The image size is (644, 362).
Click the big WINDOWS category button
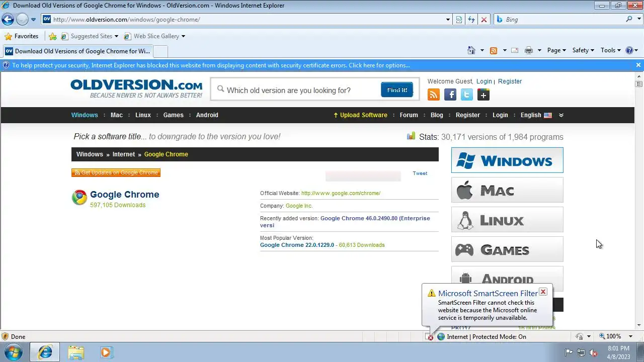click(507, 160)
